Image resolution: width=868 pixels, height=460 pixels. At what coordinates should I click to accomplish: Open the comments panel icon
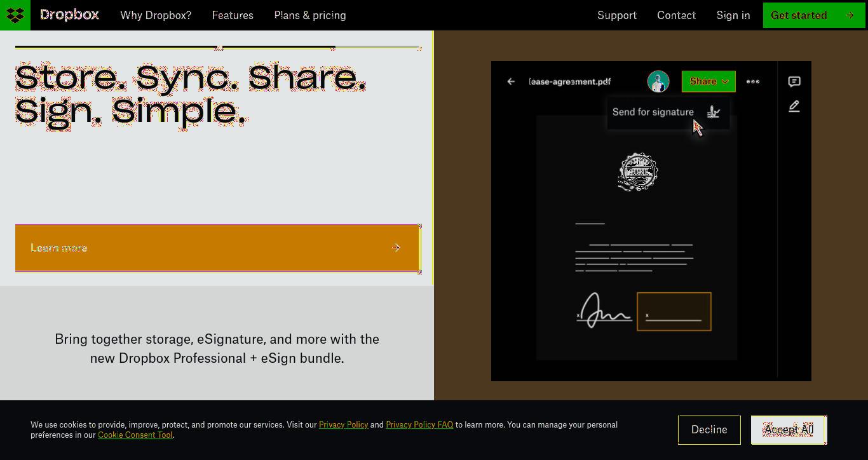[794, 81]
